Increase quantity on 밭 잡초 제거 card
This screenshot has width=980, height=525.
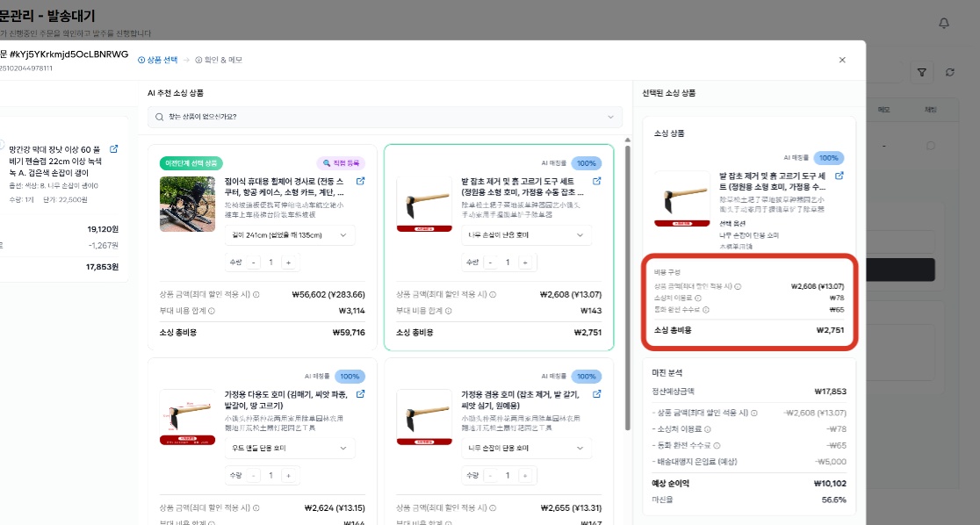pos(525,262)
